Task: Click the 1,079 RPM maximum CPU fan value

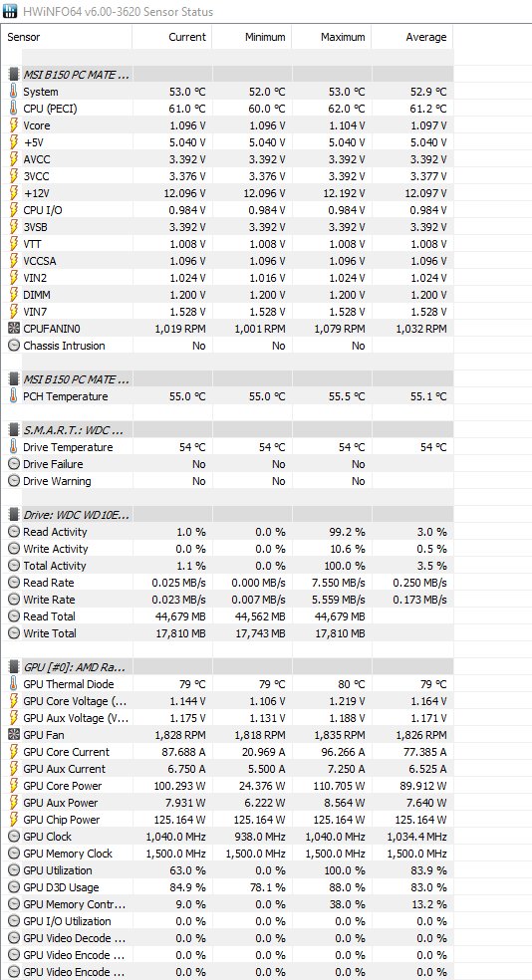Action: click(x=340, y=328)
